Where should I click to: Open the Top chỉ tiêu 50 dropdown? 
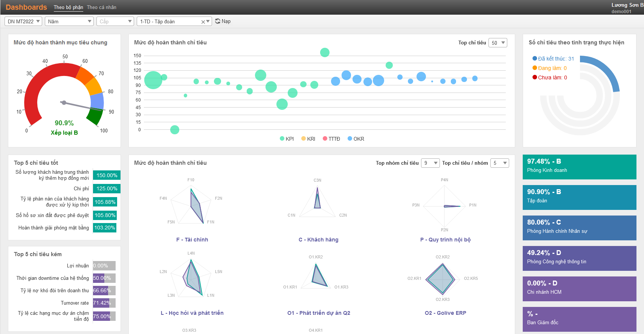[498, 43]
